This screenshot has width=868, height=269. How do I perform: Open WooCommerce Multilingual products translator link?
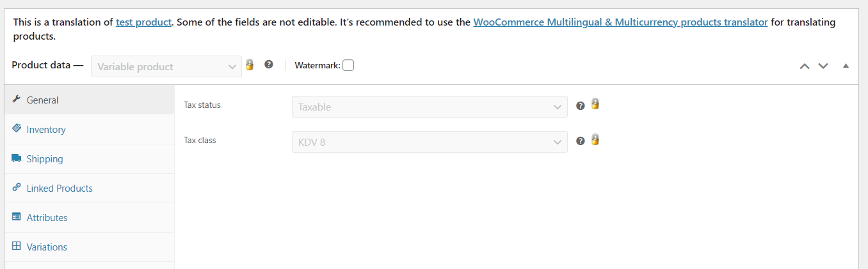point(620,22)
